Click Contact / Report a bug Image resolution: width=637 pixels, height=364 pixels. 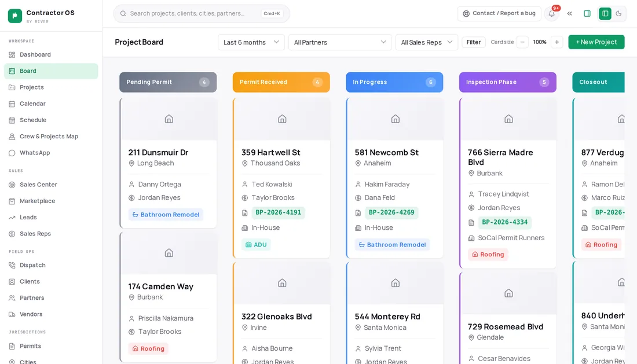pos(499,13)
